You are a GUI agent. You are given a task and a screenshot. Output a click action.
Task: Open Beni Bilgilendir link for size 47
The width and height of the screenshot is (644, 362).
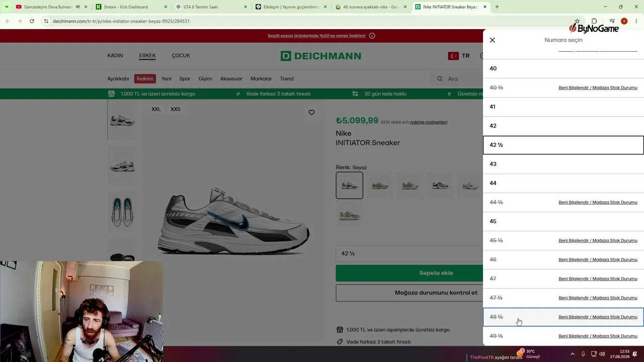coord(598,279)
